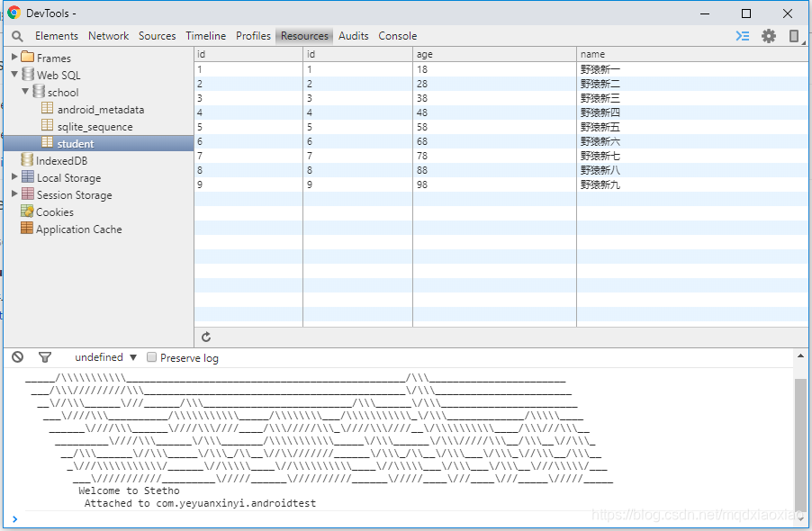Click the Local Storage icon
The image size is (812, 531).
28,176
